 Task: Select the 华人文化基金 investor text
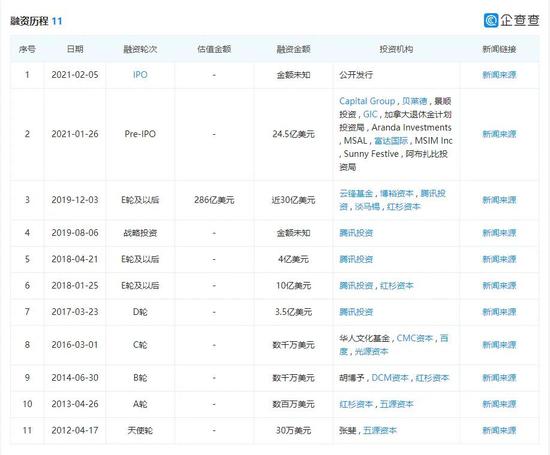364,338
